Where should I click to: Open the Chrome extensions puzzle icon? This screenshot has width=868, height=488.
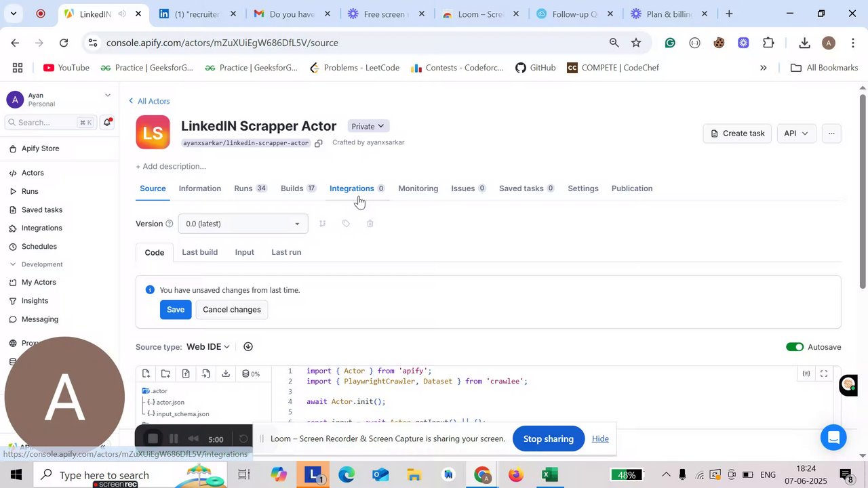[768, 43]
